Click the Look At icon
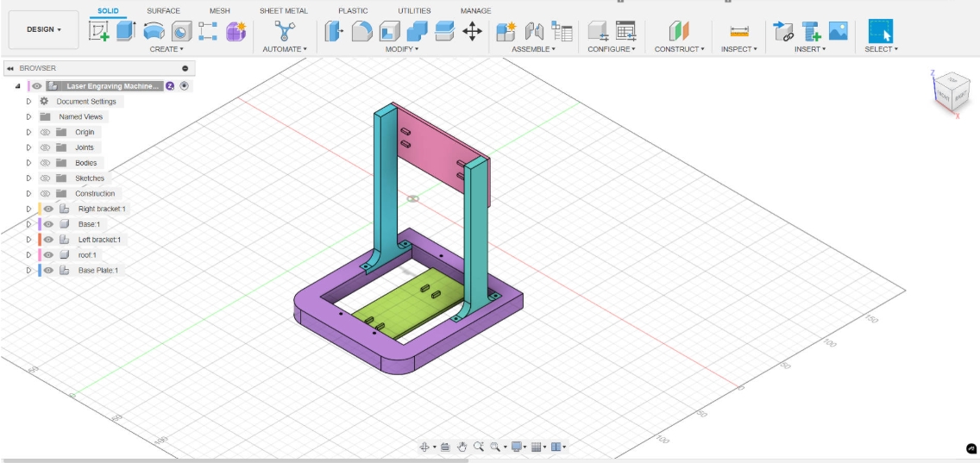This screenshot has width=980, height=463. [445, 447]
